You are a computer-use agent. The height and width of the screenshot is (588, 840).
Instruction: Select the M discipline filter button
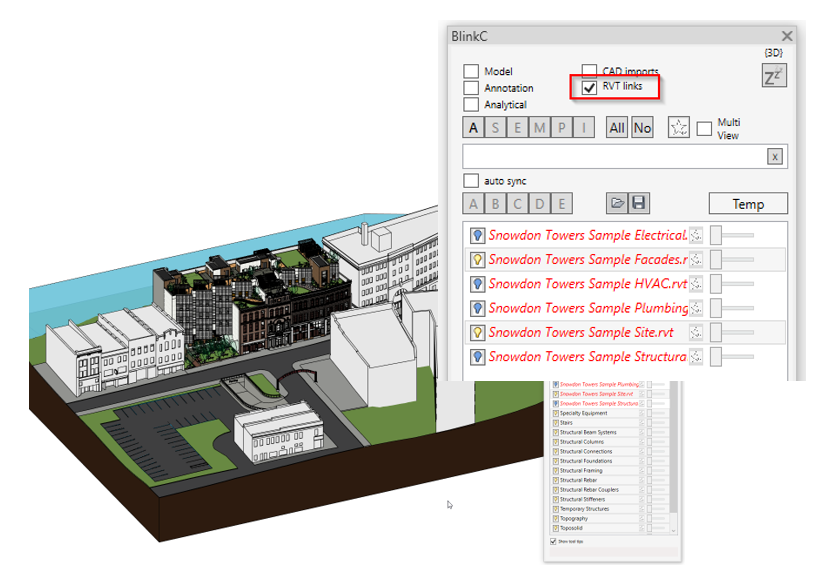pyautogui.click(x=539, y=128)
